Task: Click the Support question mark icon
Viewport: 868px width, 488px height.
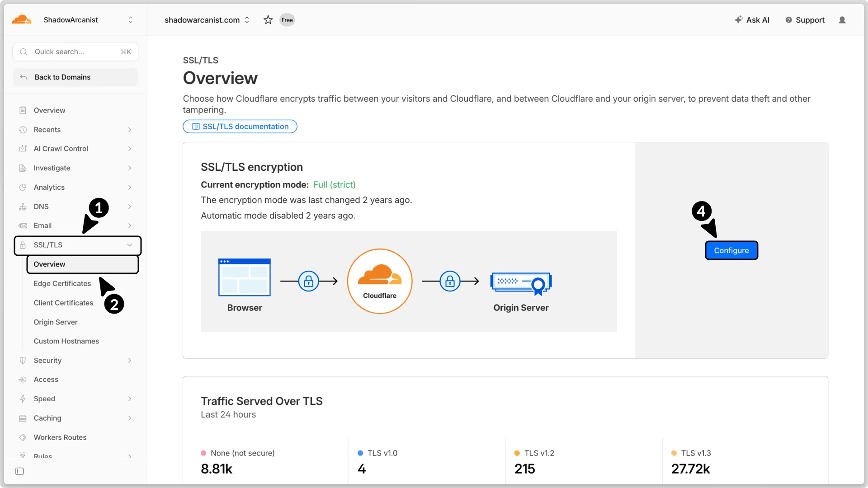Action: coord(788,20)
